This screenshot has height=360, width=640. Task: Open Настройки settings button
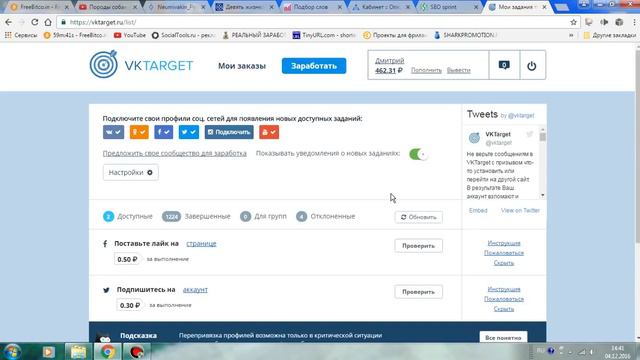[131, 173]
